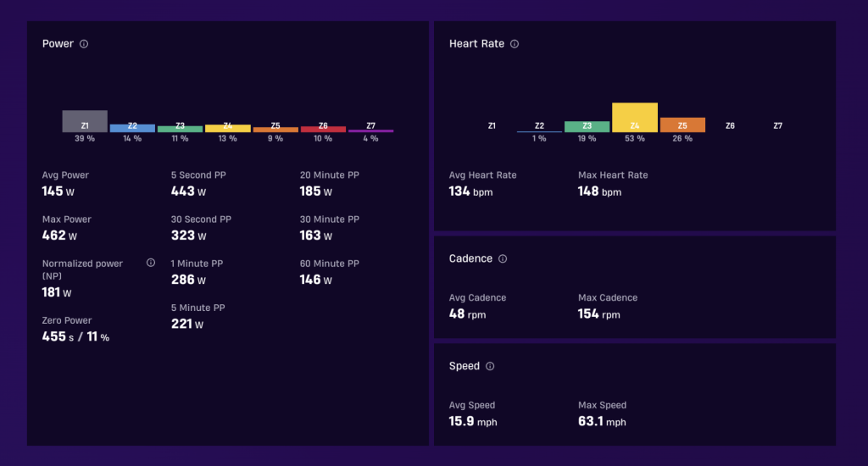868x466 pixels.
Task: Click the 14 % power zone value
Action: tap(132, 138)
